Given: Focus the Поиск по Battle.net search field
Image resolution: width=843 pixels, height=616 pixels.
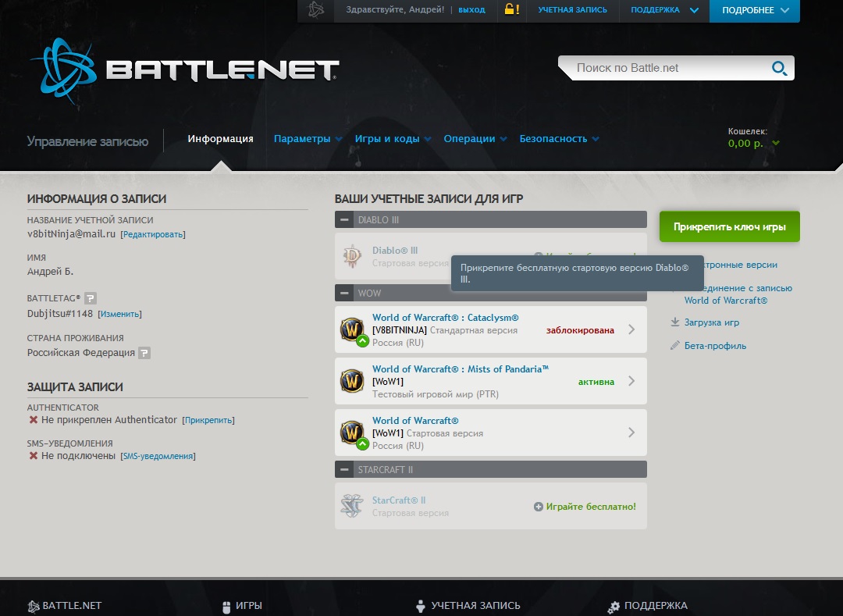Looking at the screenshot, I should [x=670, y=68].
